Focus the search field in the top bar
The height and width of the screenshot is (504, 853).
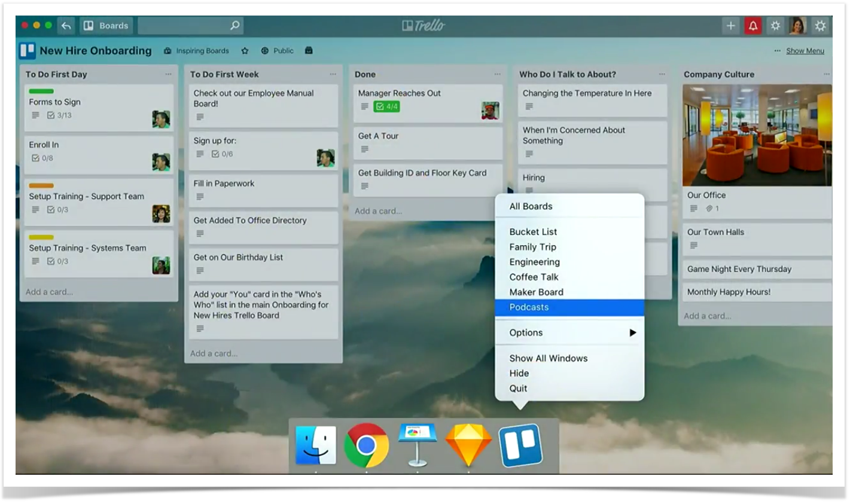click(190, 26)
